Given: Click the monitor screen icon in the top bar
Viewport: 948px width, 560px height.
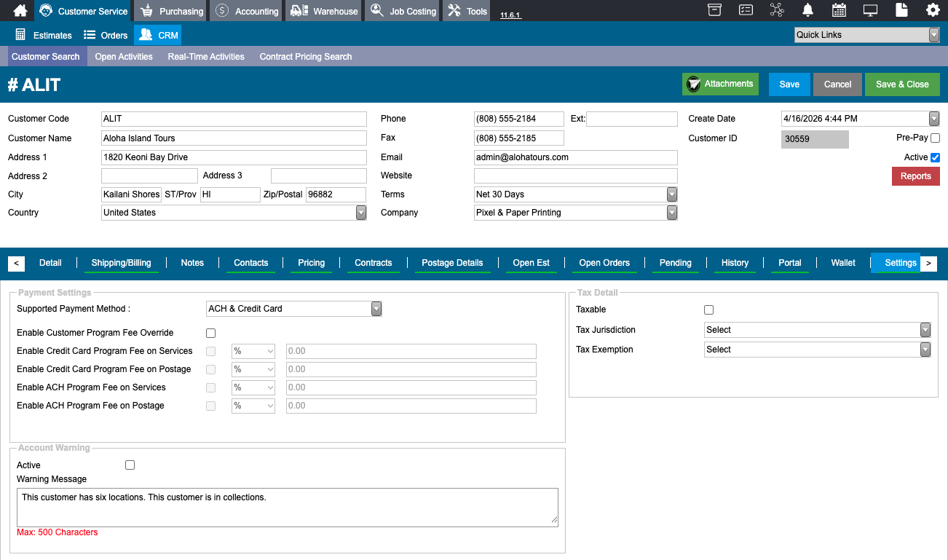Looking at the screenshot, I should point(870,10).
